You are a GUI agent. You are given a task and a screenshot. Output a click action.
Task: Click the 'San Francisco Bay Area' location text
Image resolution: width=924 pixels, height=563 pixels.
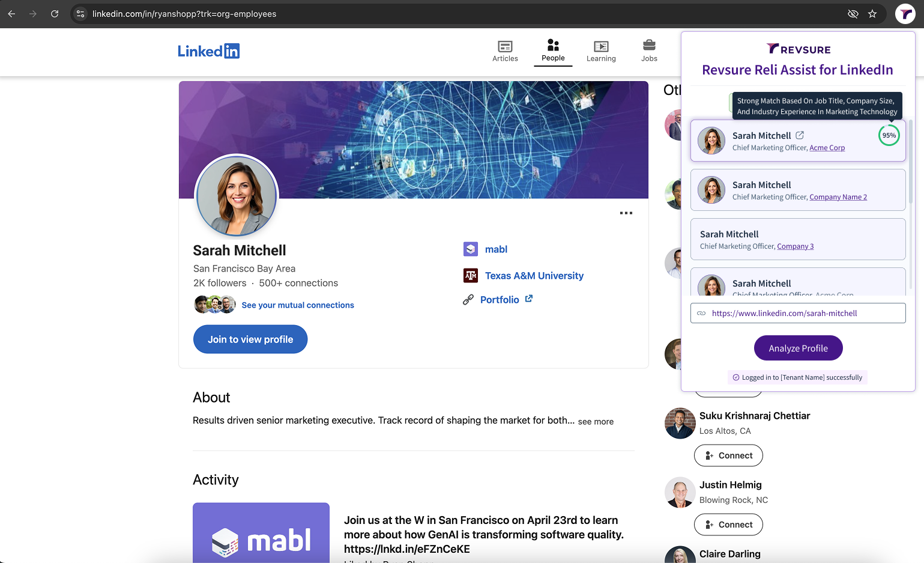pos(244,269)
